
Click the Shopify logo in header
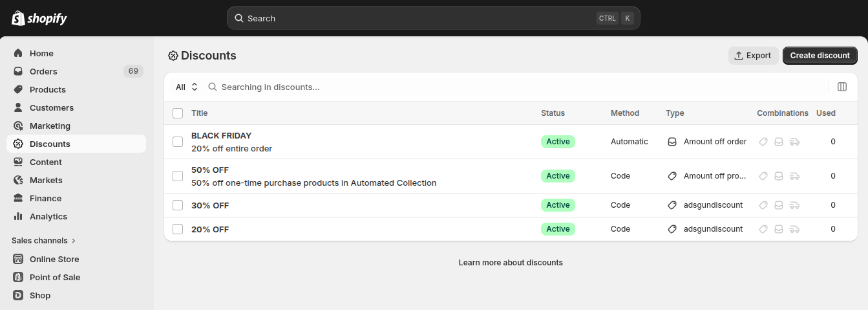click(x=39, y=18)
